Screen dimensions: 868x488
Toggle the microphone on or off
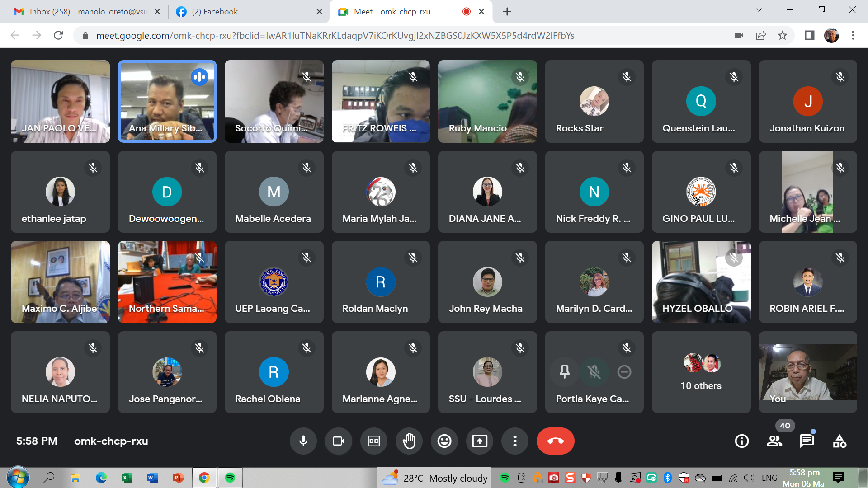(x=303, y=441)
